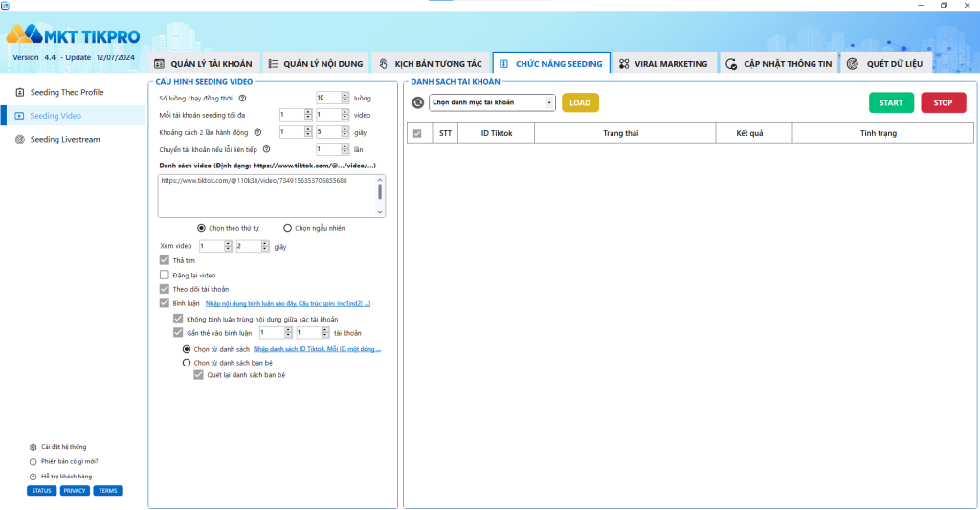Click the Quản Lý Tài Khoản tab icon
The height and width of the screenshot is (510, 980).
point(160,64)
